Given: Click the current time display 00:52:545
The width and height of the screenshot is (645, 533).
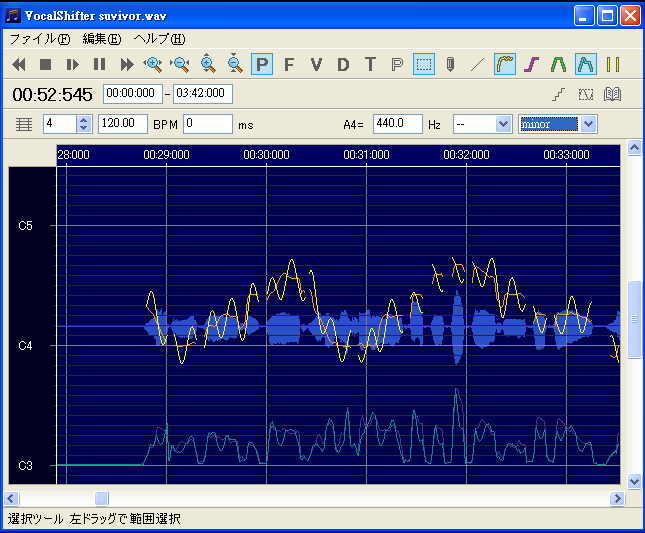Looking at the screenshot, I should [52, 95].
